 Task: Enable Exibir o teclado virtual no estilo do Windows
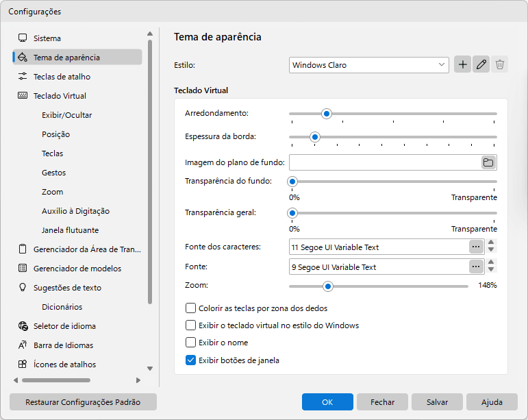(x=190, y=325)
